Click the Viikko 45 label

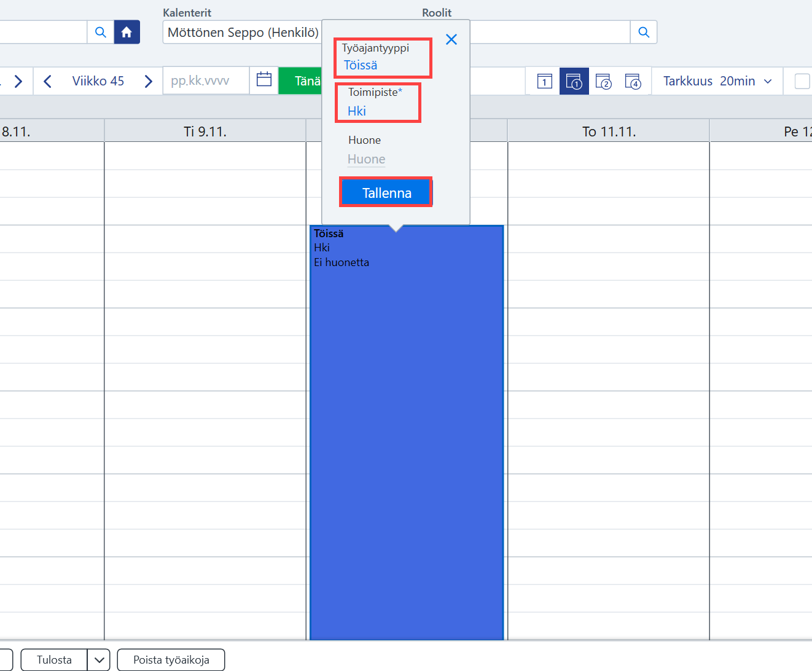pos(98,81)
